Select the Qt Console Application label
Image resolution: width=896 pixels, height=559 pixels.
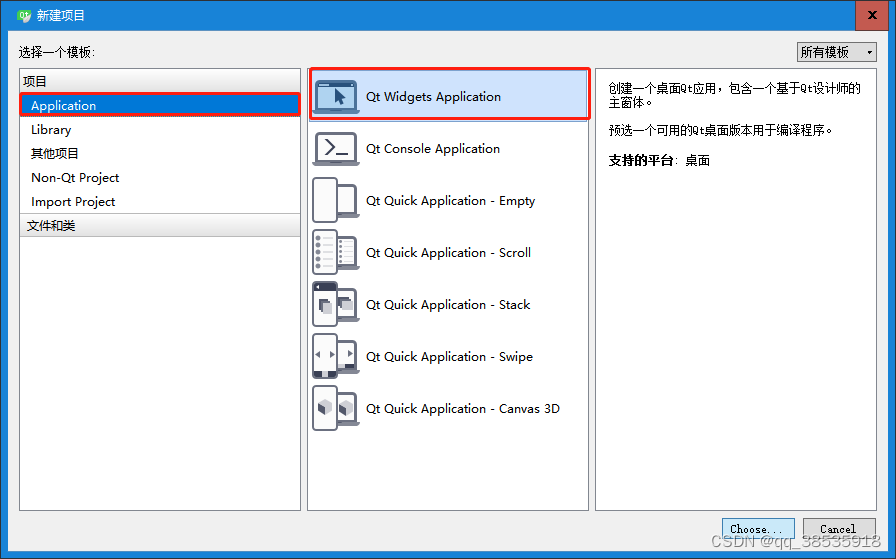pyautogui.click(x=433, y=149)
